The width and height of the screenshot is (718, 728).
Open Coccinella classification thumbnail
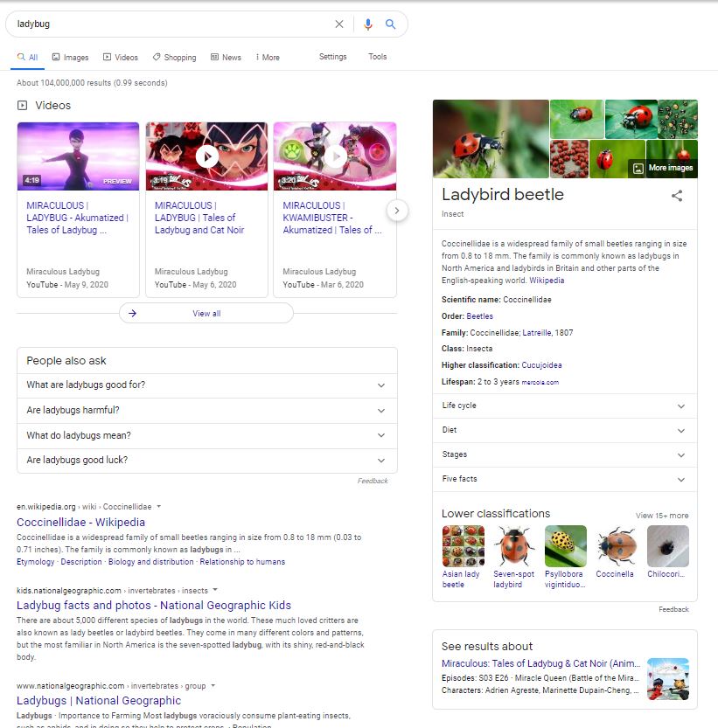click(x=617, y=546)
